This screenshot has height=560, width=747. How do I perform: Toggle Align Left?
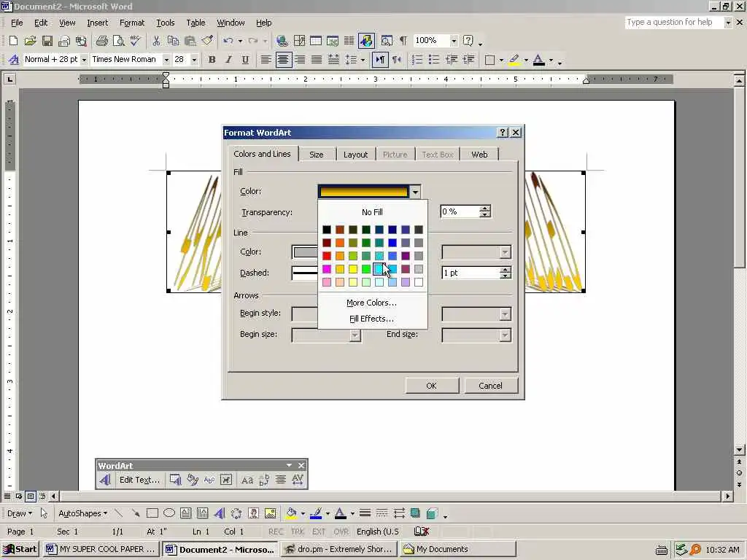266,60
